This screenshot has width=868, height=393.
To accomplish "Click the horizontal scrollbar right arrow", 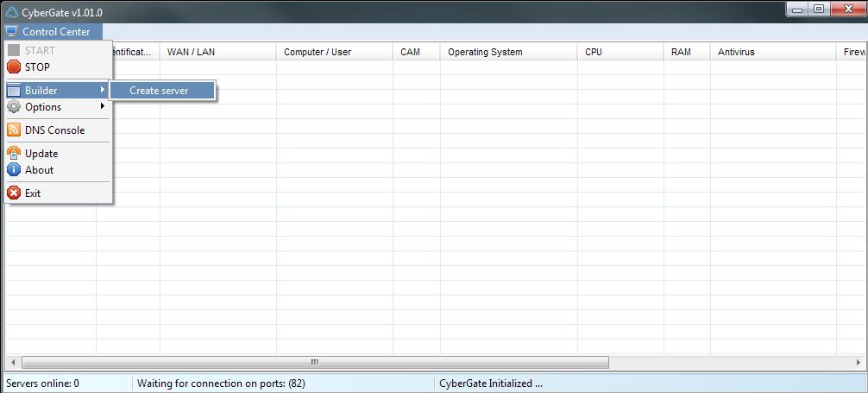I will tap(858, 363).
